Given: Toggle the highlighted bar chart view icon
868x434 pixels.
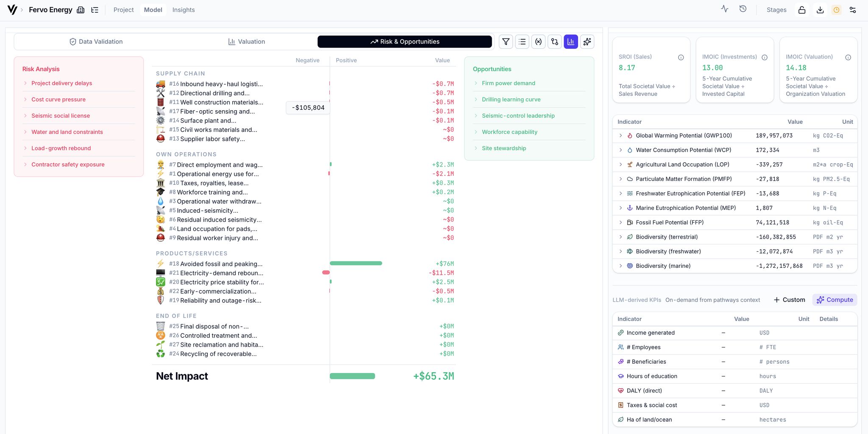Looking at the screenshot, I should point(570,42).
